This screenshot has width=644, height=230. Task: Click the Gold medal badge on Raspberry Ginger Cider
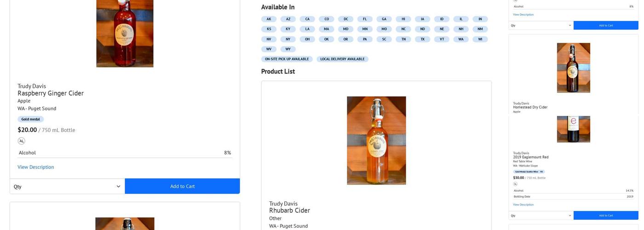click(31, 119)
